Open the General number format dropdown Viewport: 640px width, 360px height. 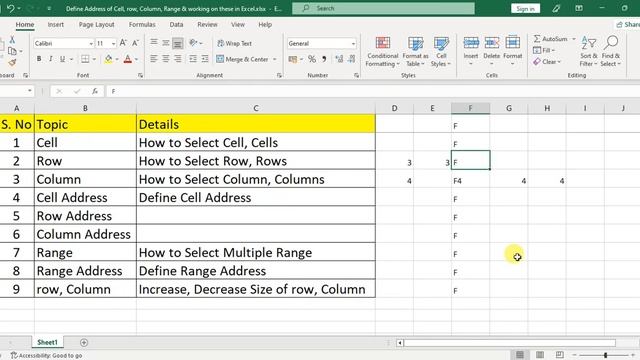click(x=353, y=43)
